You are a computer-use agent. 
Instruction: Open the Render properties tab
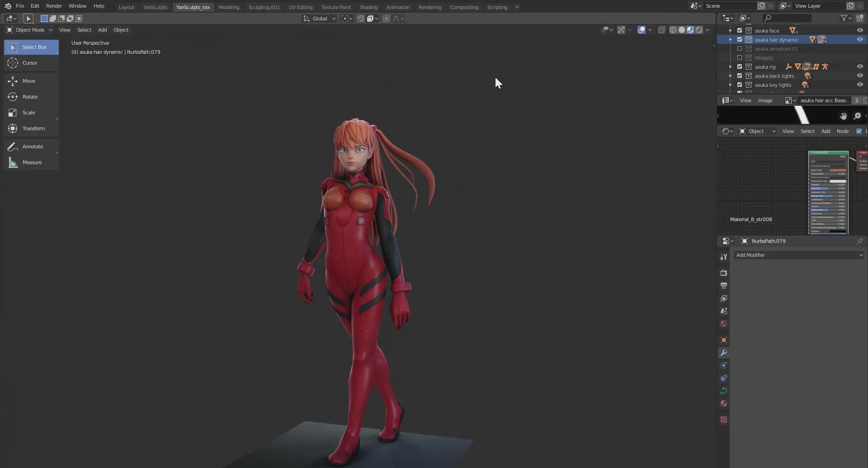click(x=723, y=273)
